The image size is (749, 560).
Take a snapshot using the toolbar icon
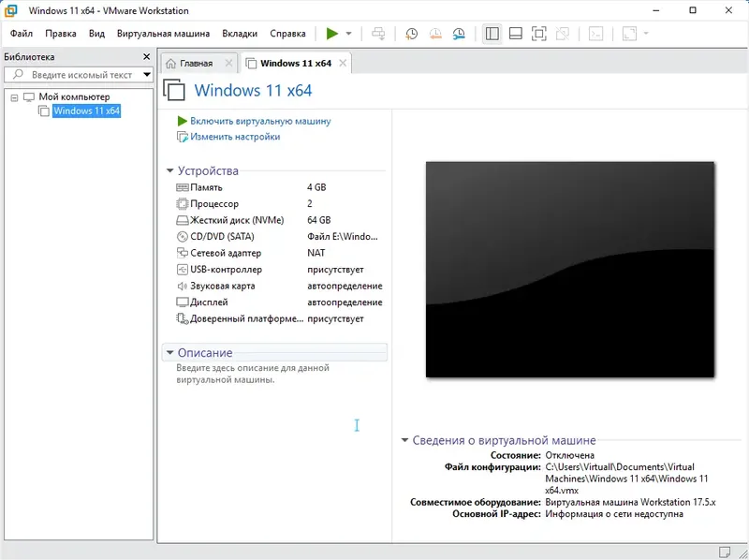tap(410, 32)
